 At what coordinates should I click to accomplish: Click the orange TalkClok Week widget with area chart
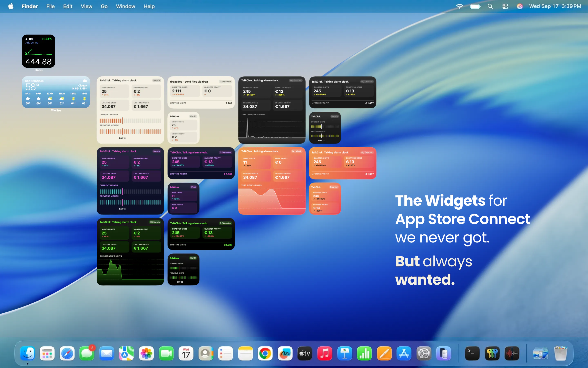[x=272, y=181]
